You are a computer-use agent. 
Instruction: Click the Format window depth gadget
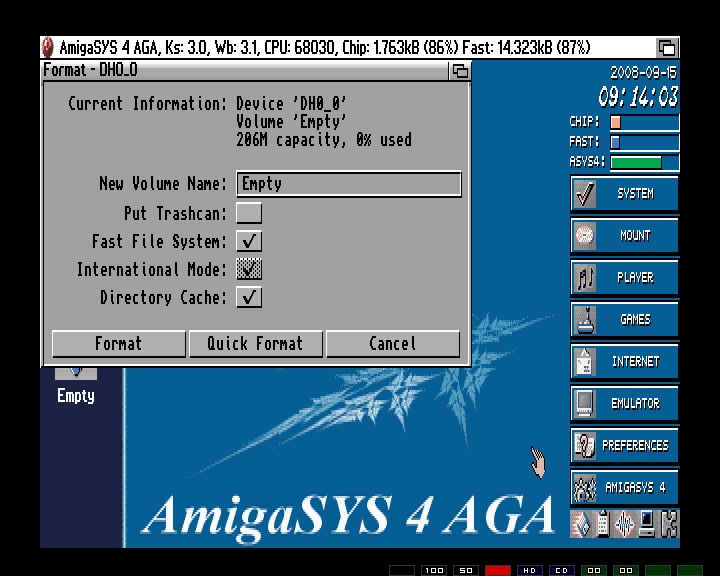(x=460, y=71)
